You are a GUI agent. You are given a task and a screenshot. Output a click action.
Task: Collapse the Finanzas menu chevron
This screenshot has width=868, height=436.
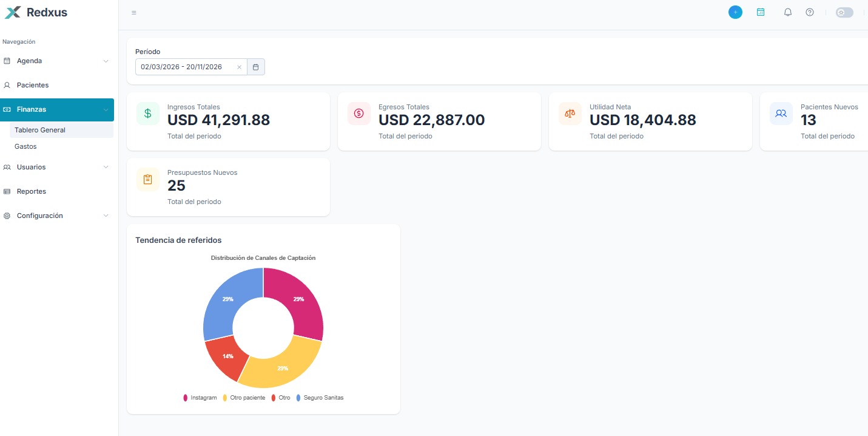click(106, 110)
